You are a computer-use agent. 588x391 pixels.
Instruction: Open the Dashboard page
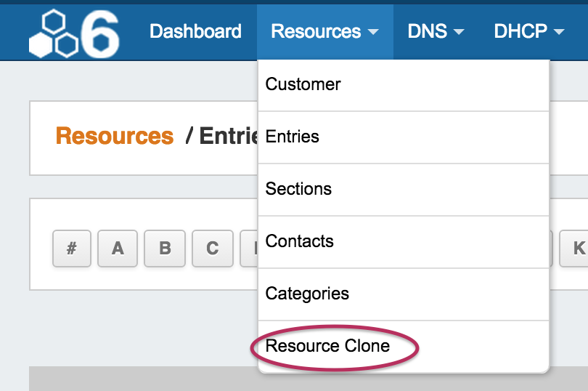click(x=195, y=32)
